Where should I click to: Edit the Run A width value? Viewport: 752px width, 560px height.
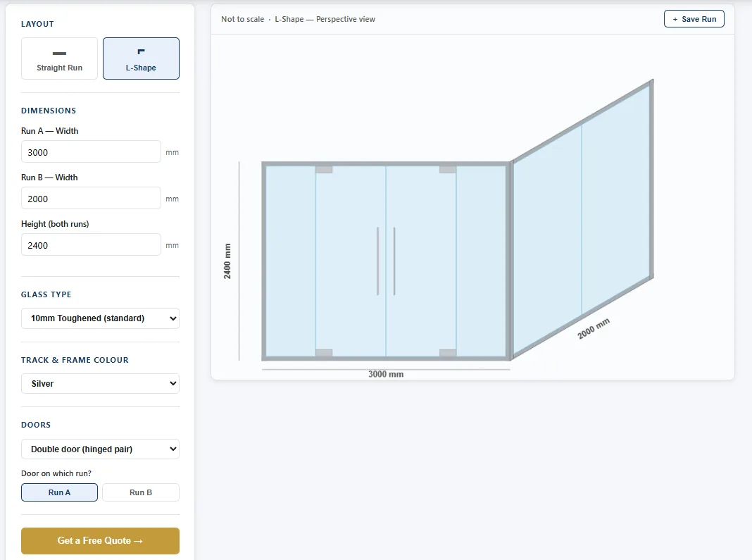(x=90, y=151)
